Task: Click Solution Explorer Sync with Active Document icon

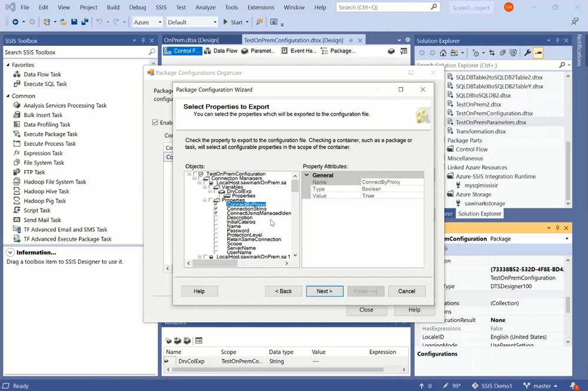Action: point(491,53)
